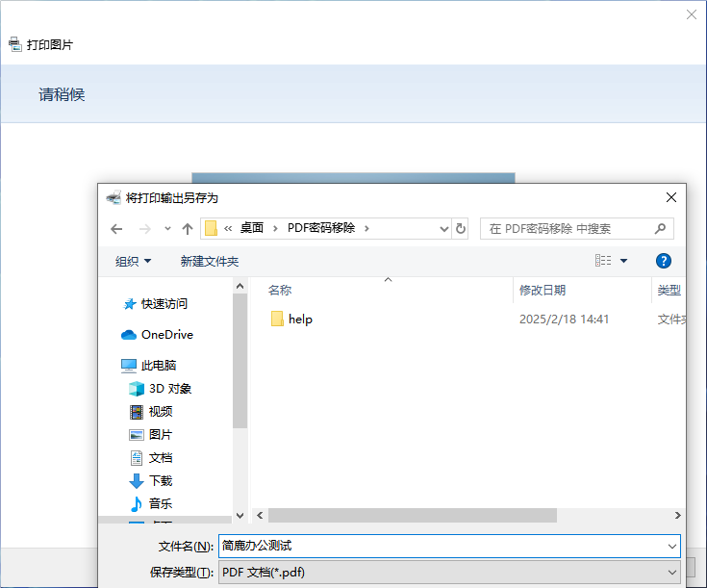Click 桌面 in the address path

click(252, 228)
